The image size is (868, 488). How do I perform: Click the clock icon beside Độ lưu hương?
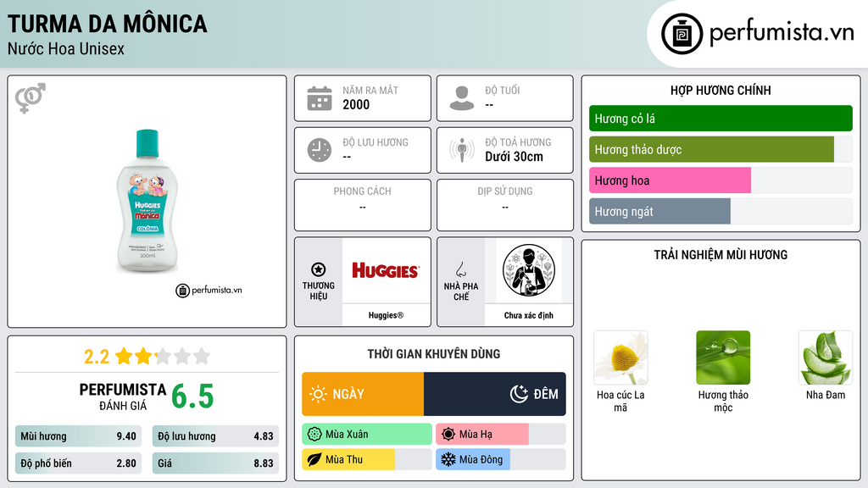point(320,150)
